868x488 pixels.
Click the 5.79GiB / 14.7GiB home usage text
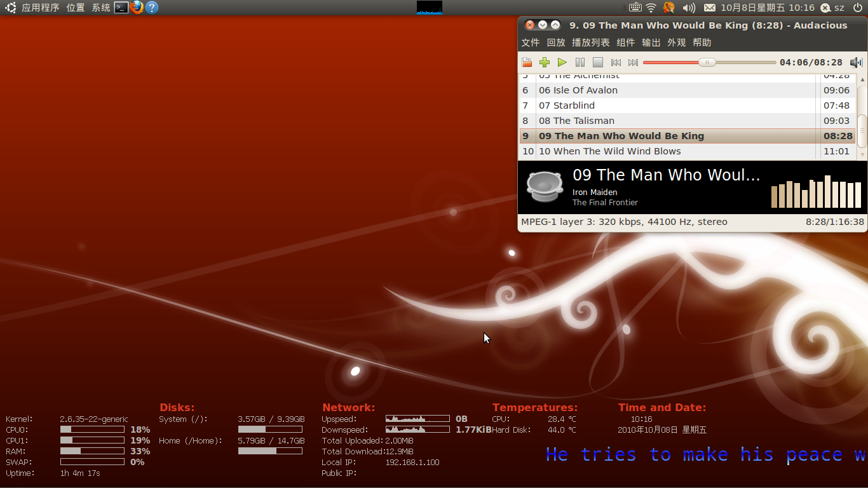pyautogui.click(x=271, y=441)
